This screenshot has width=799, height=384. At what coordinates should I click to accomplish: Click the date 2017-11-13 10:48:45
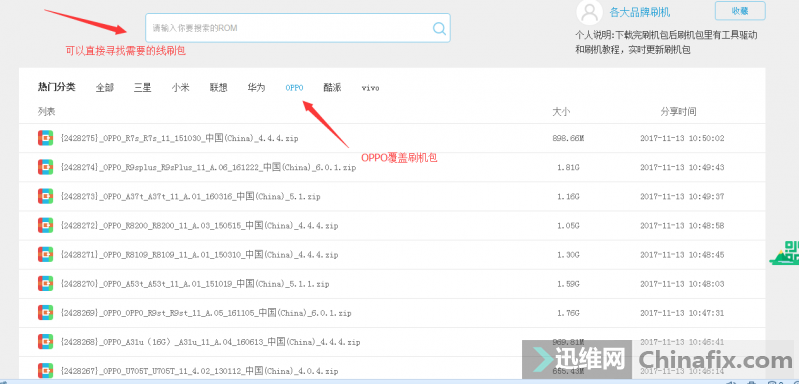682,254
